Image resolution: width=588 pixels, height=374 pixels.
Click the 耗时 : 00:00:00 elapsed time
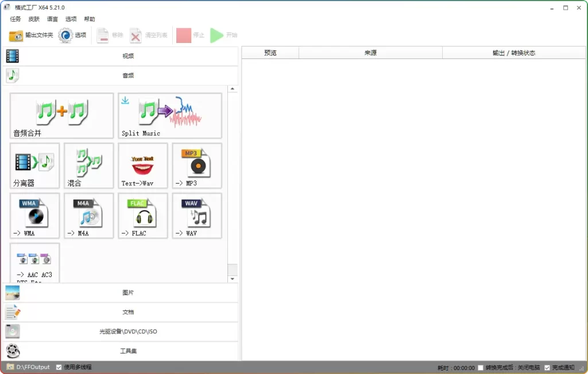(456, 368)
